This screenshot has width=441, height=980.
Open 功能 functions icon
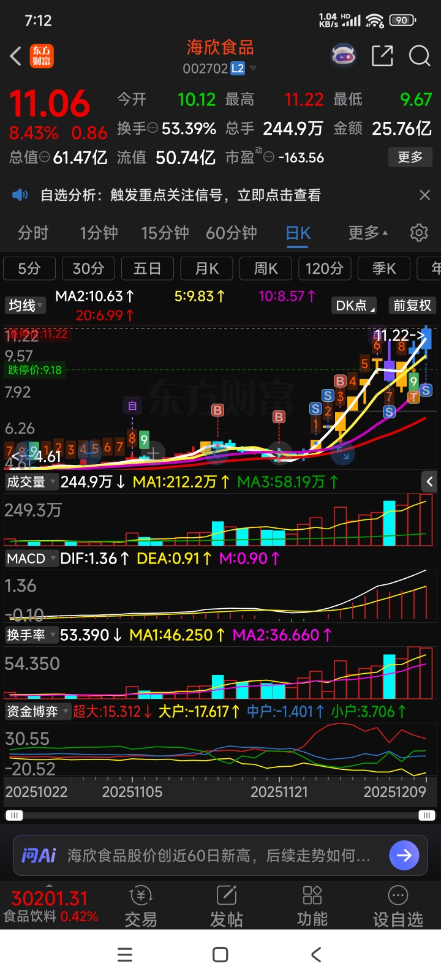(312, 907)
